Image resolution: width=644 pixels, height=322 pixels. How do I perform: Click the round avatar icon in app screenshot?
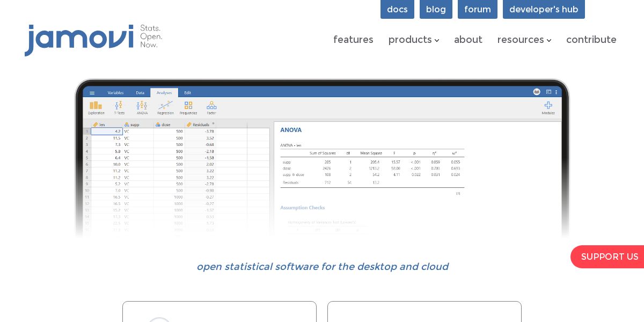pyautogui.click(x=537, y=92)
